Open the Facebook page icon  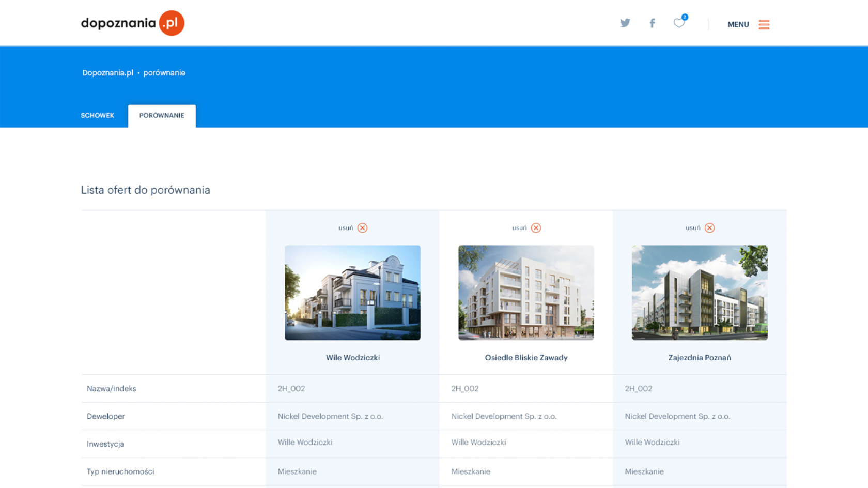pos(652,23)
